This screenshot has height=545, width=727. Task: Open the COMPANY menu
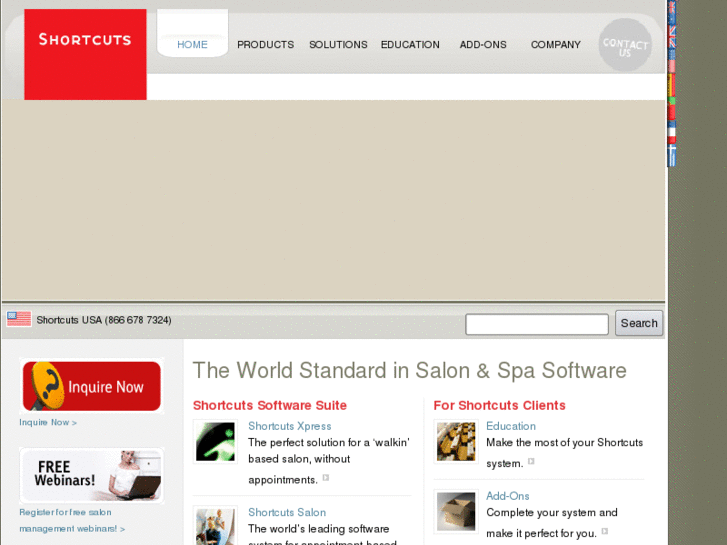(555, 45)
